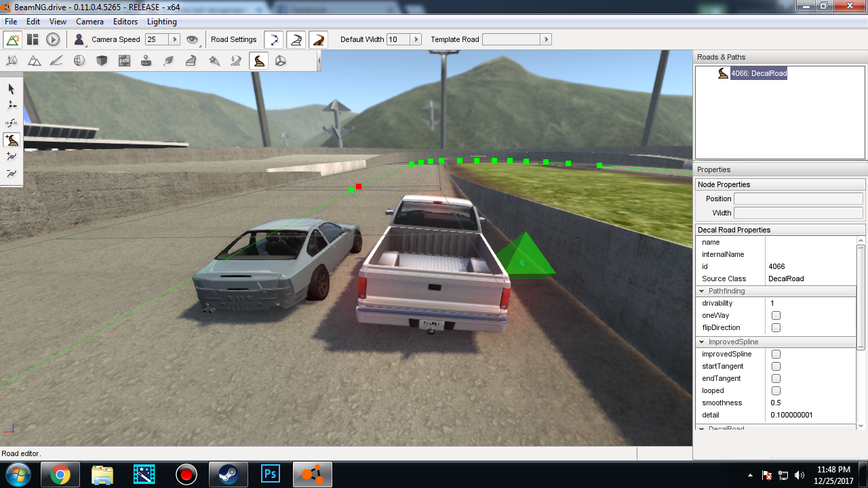Select the Scale Point tool
This screenshot has width=868, height=488.
(12, 123)
